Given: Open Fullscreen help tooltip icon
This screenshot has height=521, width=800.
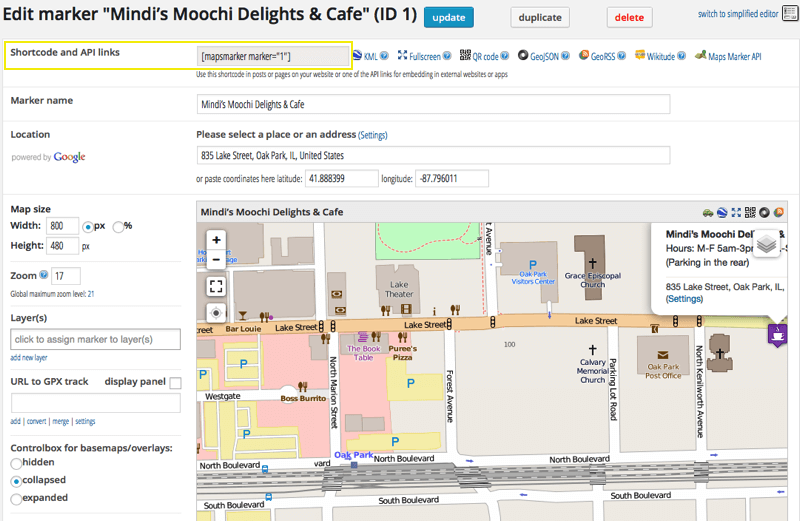Looking at the screenshot, I should click(x=447, y=56).
